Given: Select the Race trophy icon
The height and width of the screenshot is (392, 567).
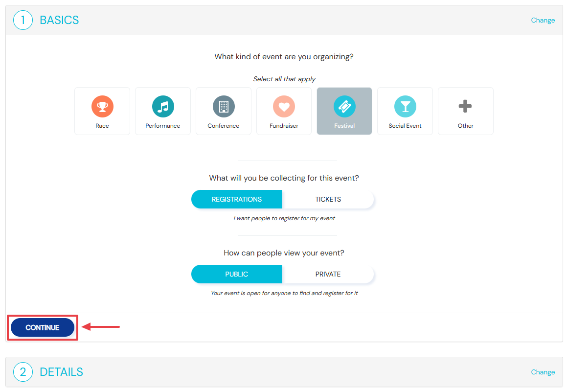Looking at the screenshot, I should (102, 106).
